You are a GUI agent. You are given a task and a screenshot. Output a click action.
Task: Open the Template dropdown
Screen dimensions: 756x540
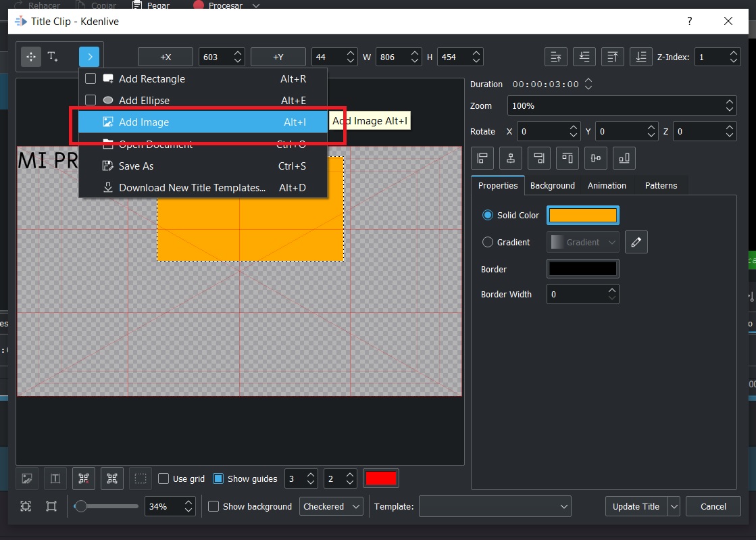click(x=495, y=506)
